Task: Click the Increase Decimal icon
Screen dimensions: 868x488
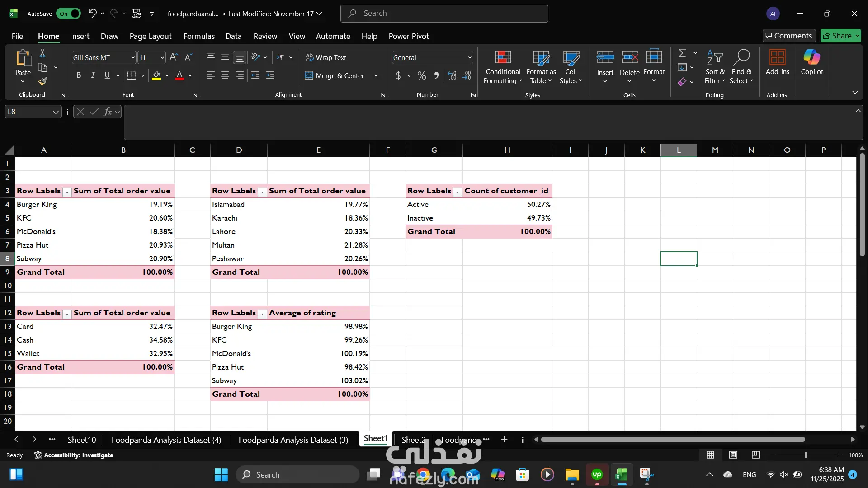Action: pos(452,75)
